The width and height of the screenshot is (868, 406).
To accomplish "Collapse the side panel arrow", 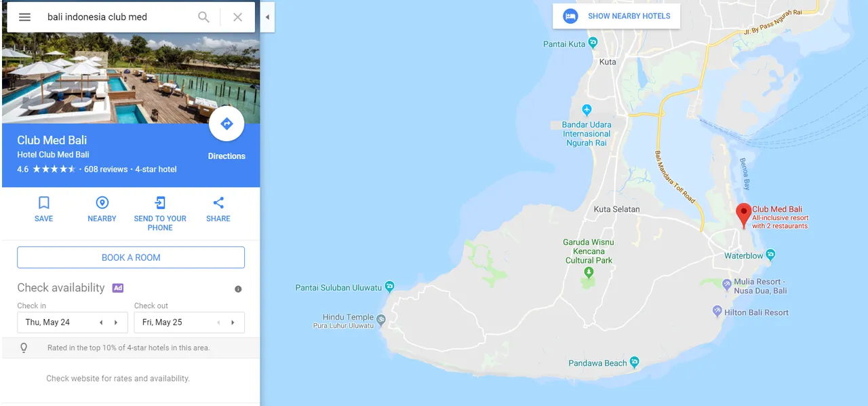I will click(267, 17).
